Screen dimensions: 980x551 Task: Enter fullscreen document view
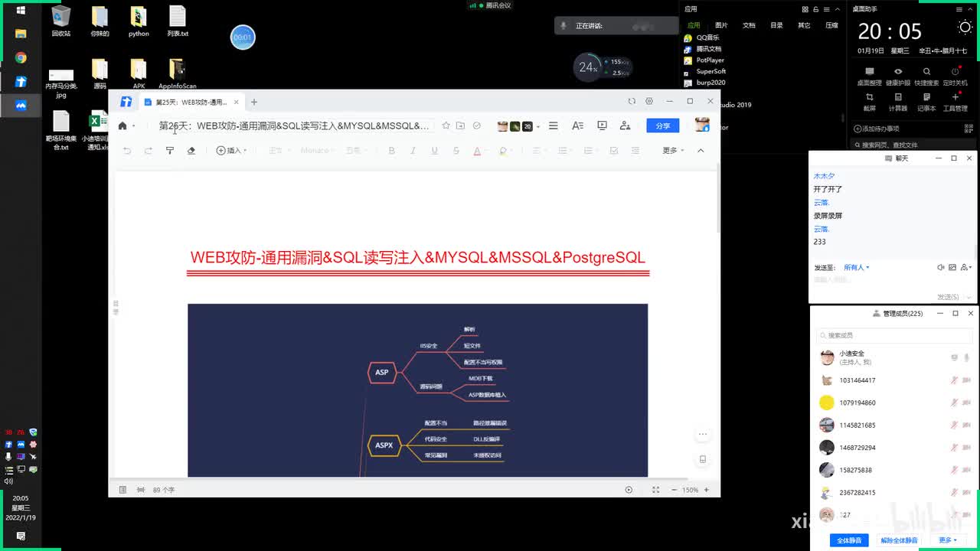655,490
